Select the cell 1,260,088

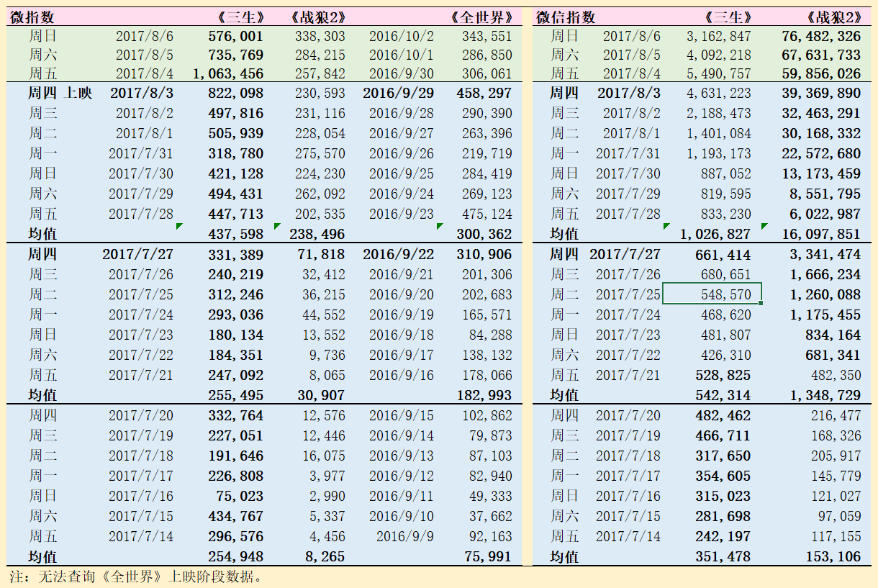(825, 294)
